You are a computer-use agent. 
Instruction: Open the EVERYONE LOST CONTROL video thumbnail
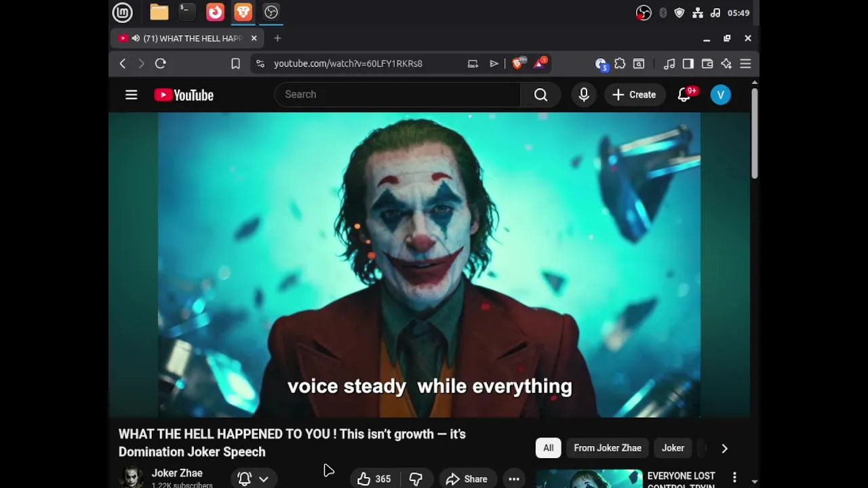tap(589, 479)
